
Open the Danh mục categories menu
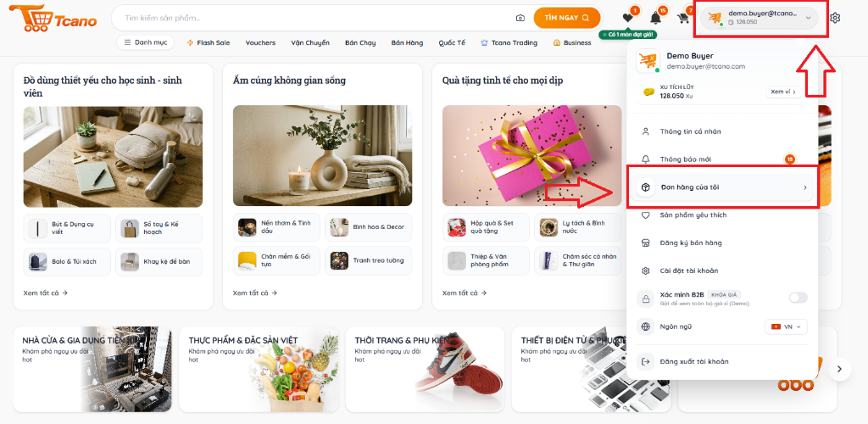pos(146,42)
